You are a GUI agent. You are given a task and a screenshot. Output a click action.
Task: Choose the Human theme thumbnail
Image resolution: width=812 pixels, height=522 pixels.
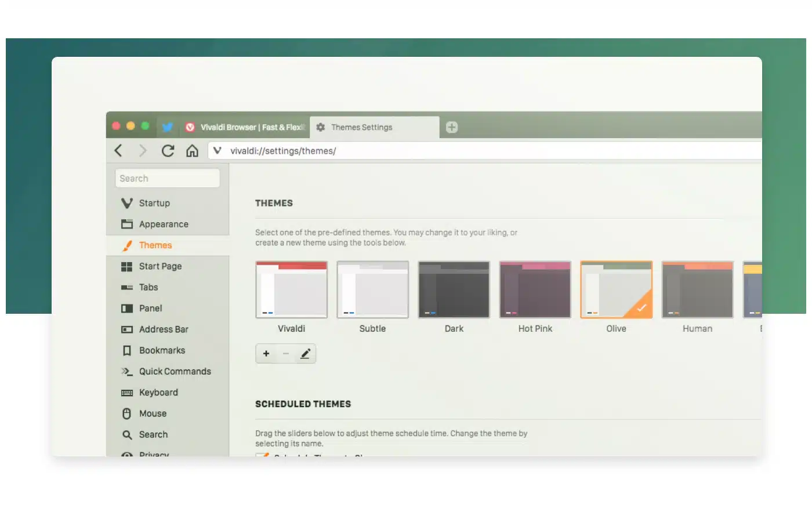click(x=698, y=289)
